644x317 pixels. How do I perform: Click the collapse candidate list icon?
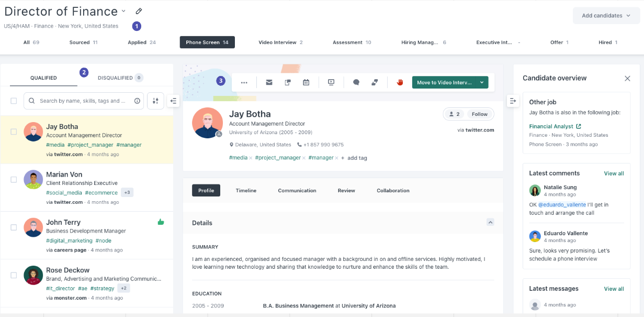pos(173,101)
